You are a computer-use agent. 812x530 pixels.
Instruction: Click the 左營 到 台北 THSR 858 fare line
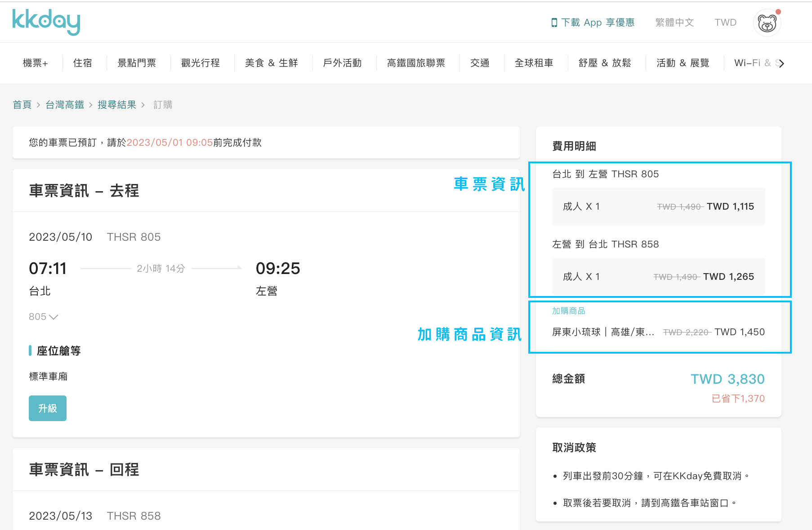605,244
